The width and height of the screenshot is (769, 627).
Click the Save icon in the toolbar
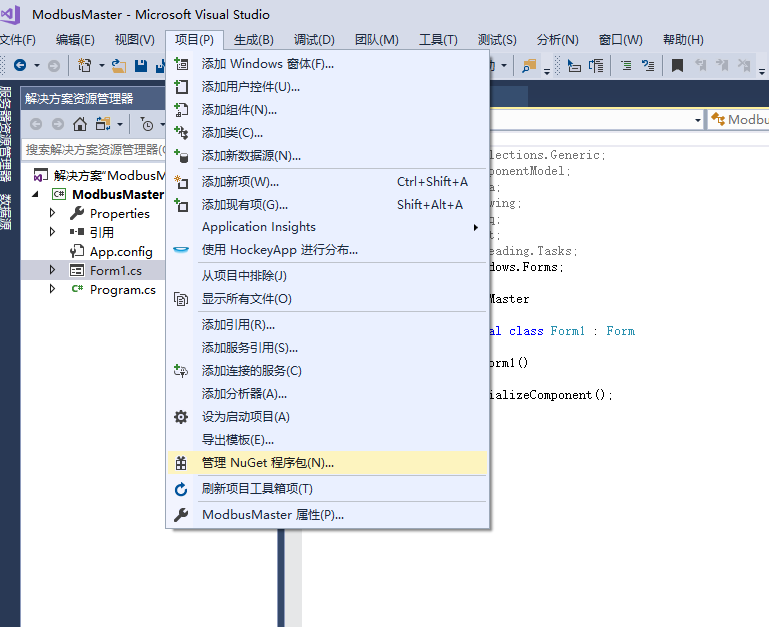pyautogui.click(x=141, y=66)
